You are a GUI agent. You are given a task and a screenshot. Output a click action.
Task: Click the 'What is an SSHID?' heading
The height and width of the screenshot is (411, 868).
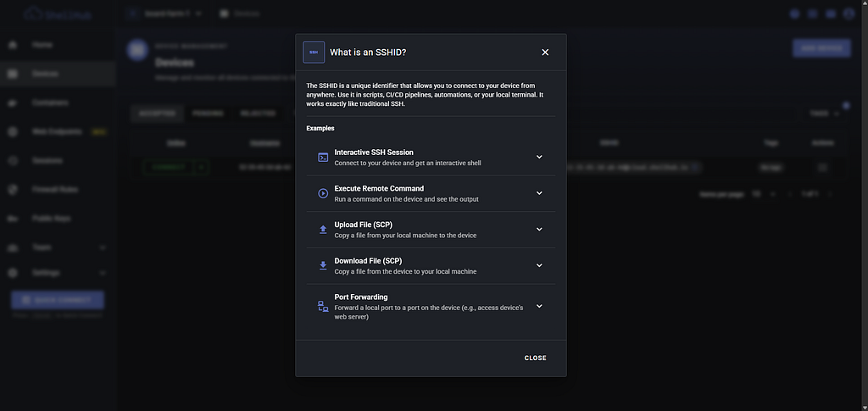(368, 53)
